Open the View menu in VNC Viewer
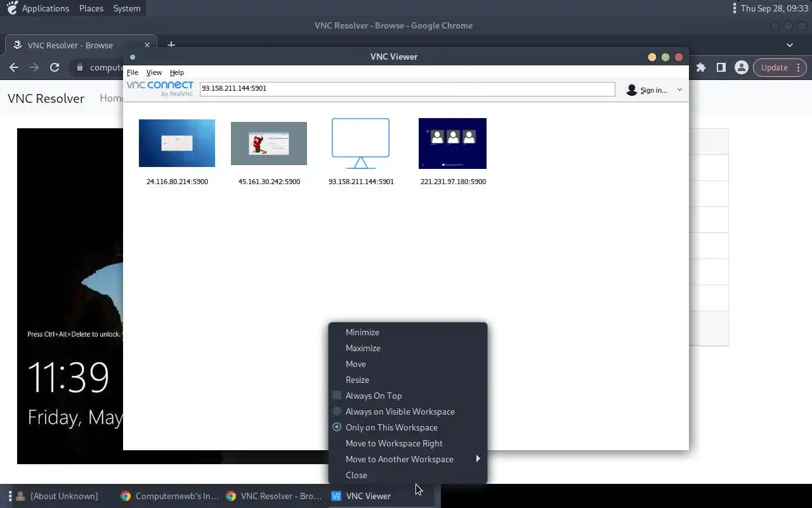Screen dimensions: 812x508 point(154,72)
